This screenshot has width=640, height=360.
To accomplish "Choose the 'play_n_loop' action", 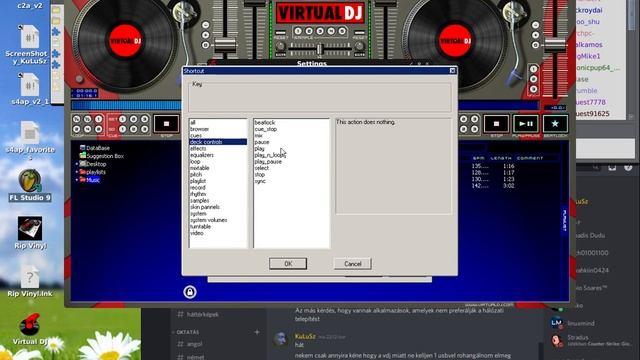I will click(x=291, y=155).
